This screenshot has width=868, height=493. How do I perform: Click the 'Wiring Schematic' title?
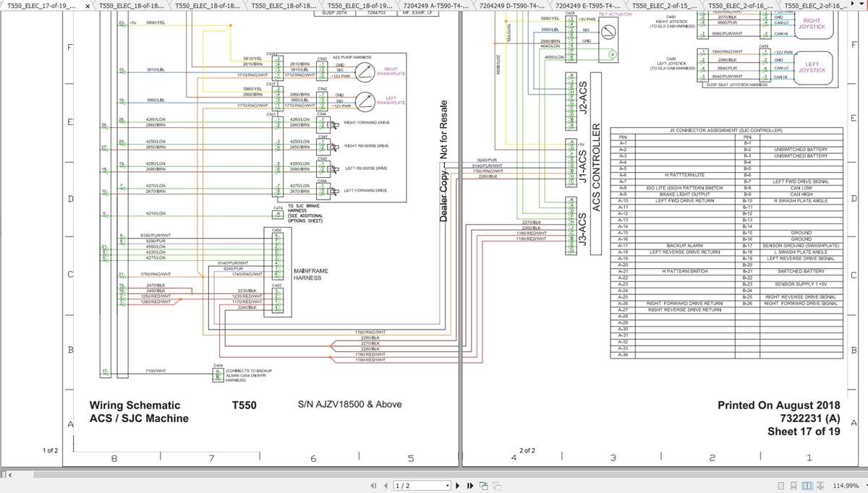click(x=135, y=405)
